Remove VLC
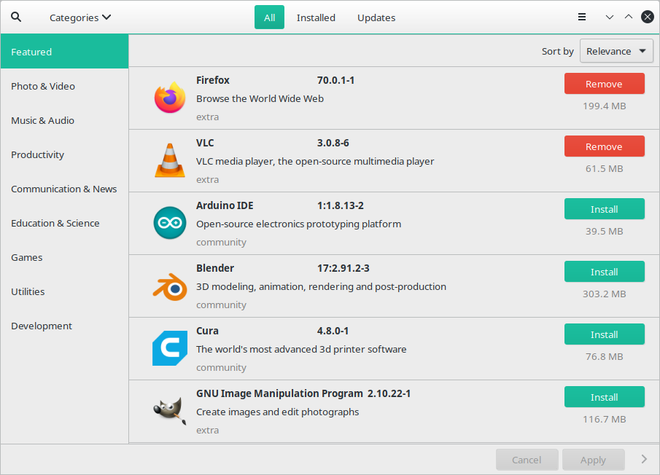Viewport: 660px width, 475px height. point(604,147)
